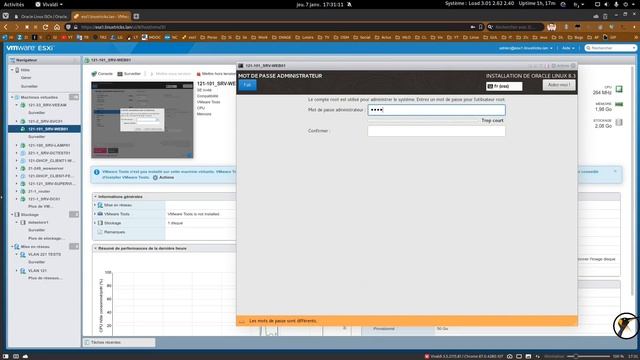This screenshot has width=640, height=360.
Task: Expand the 121-33_SRV-VEEAM tree entry
Action: 17,105
